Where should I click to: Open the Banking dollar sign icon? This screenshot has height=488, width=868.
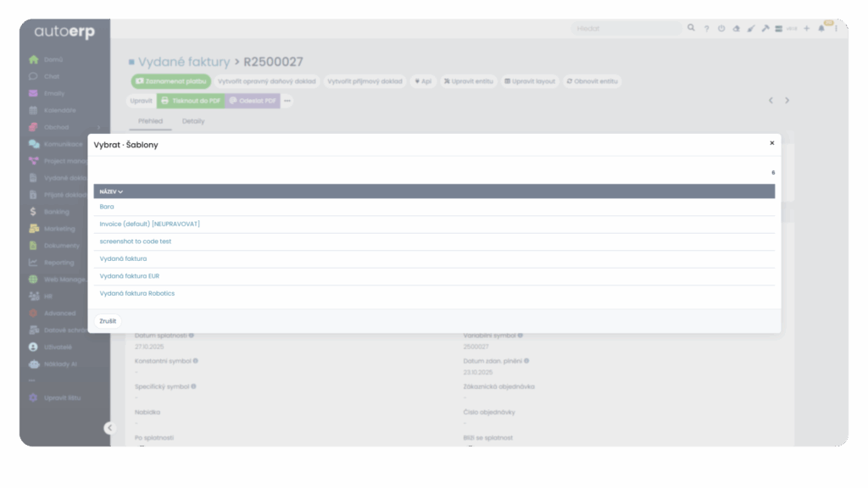click(33, 212)
